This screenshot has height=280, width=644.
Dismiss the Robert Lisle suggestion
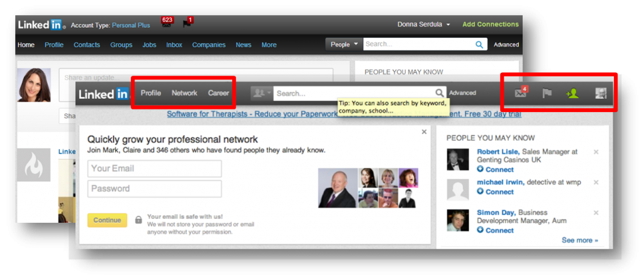pos(596,152)
